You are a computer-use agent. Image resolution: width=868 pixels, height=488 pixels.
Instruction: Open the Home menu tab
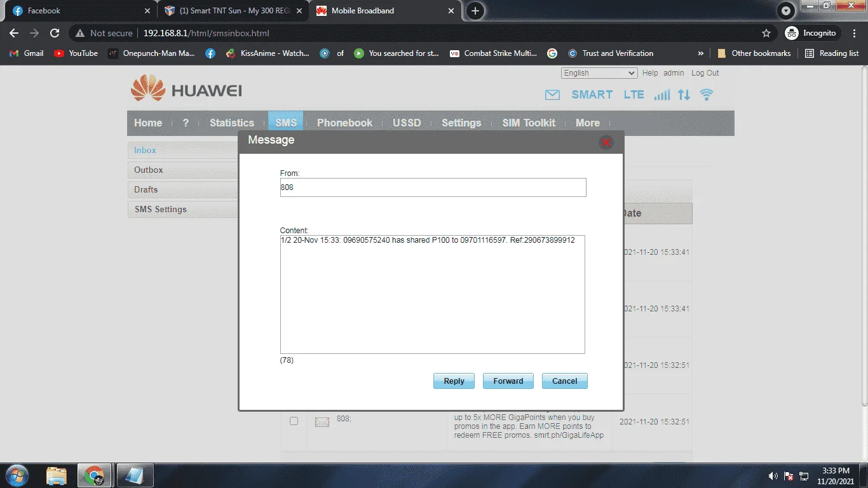[x=148, y=123]
